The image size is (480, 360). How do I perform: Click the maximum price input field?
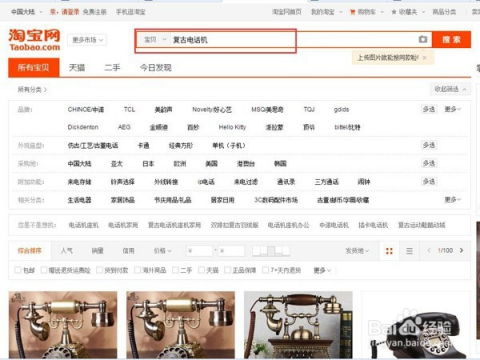point(232,251)
